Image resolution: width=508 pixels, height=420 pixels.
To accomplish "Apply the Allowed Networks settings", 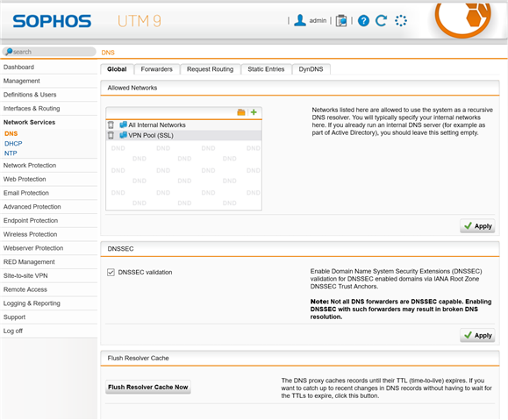I will [x=477, y=226].
